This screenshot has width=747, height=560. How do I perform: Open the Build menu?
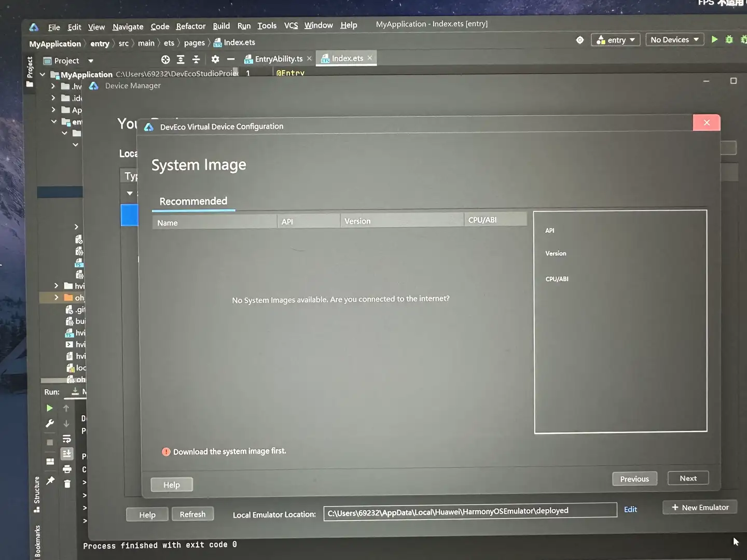(x=221, y=26)
